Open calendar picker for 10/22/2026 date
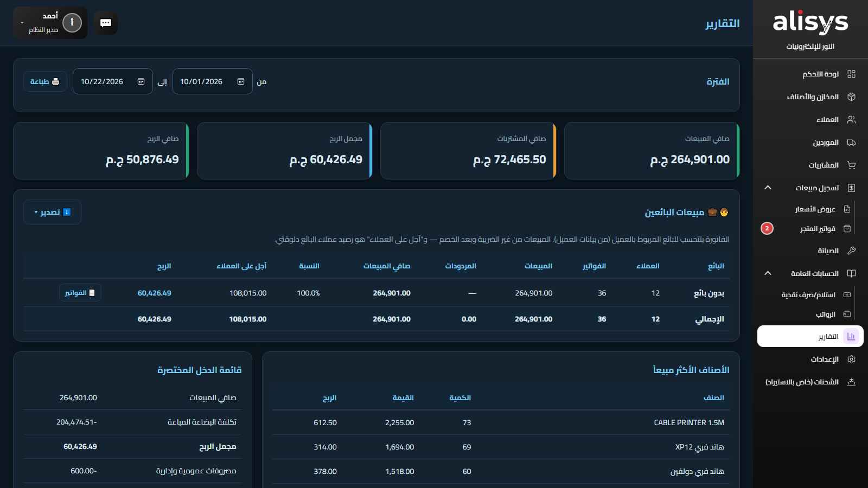 pos(141,81)
